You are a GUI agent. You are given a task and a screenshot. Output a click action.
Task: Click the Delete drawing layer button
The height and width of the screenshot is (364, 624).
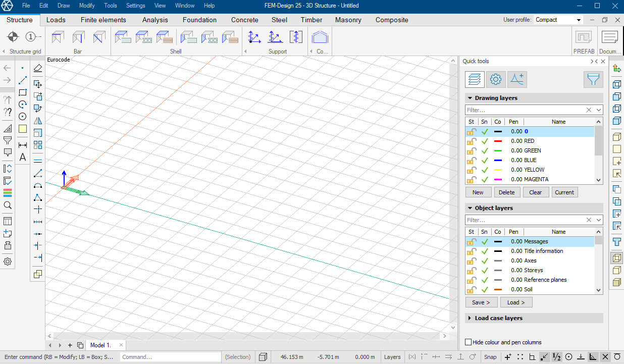coord(507,192)
